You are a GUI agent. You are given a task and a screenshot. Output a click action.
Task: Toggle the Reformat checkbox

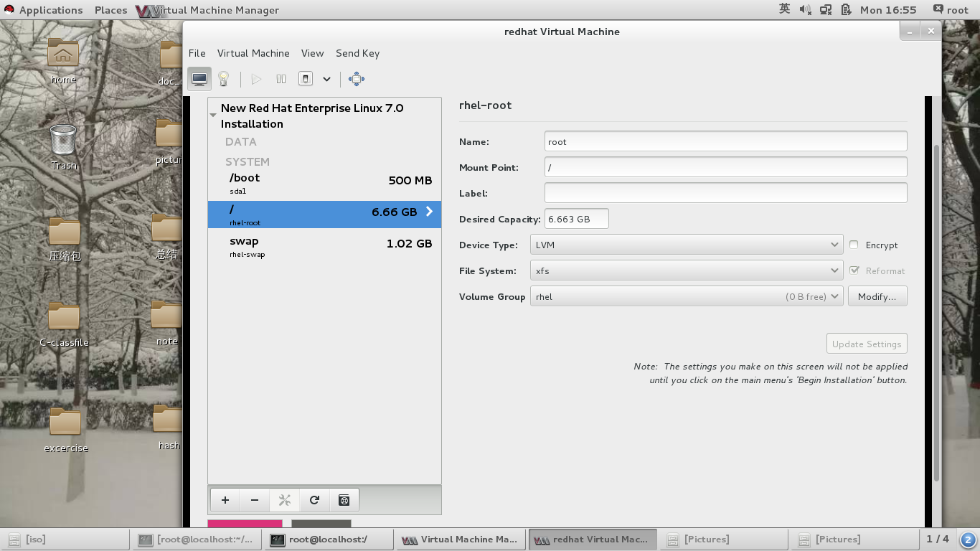coord(854,270)
